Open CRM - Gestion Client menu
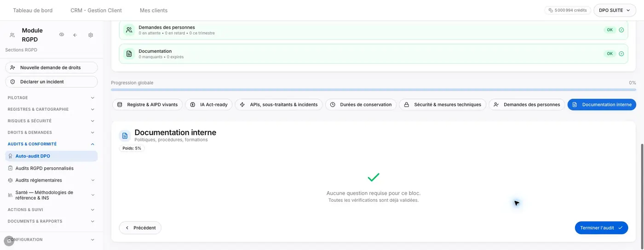The image size is (644, 250). [x=96, y=10]
